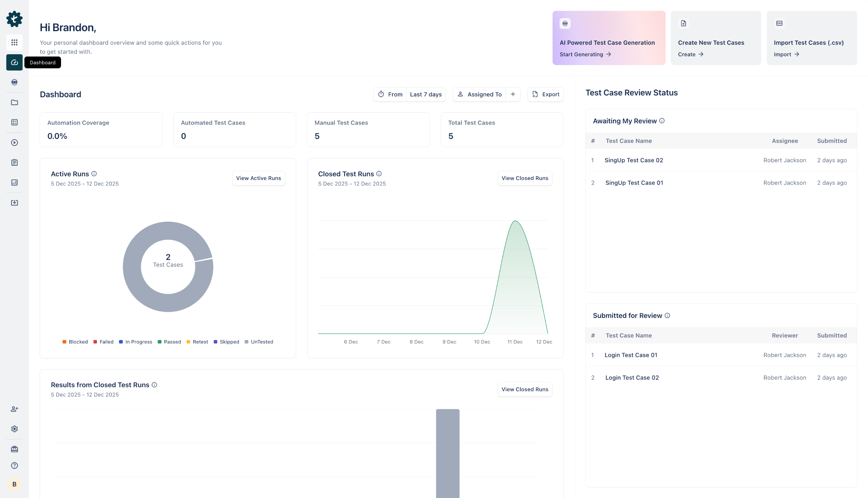The height and width of the screenshot is (498, 868).
Task: Toggle Blocked legend item in Active Runs
Action: (75, 342)
